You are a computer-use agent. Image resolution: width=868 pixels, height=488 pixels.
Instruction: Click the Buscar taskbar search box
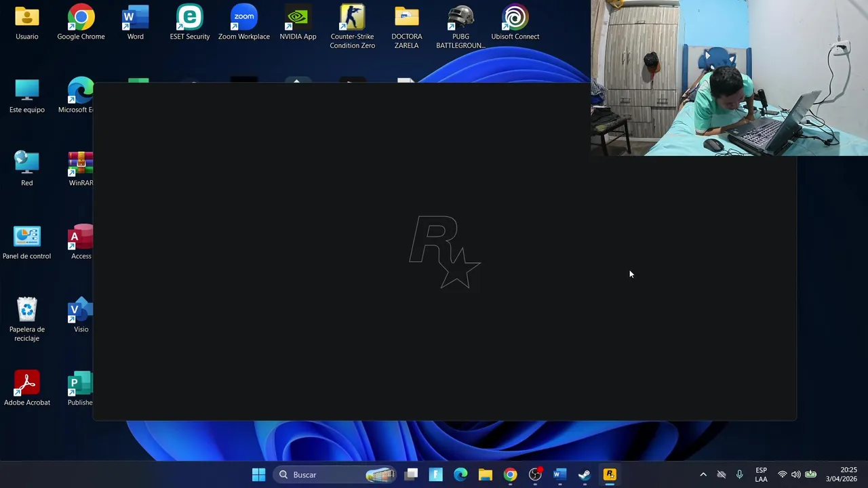(335, 474)
